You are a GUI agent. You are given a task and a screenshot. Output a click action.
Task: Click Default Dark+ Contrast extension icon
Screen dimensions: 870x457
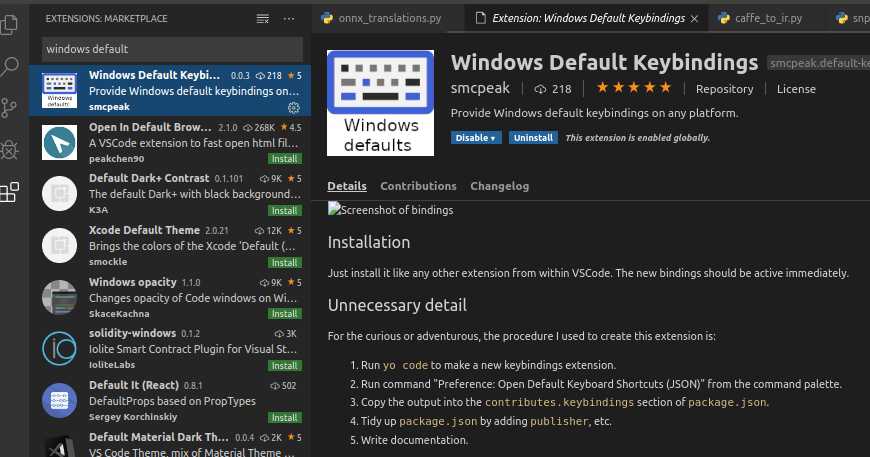[59, 194]
